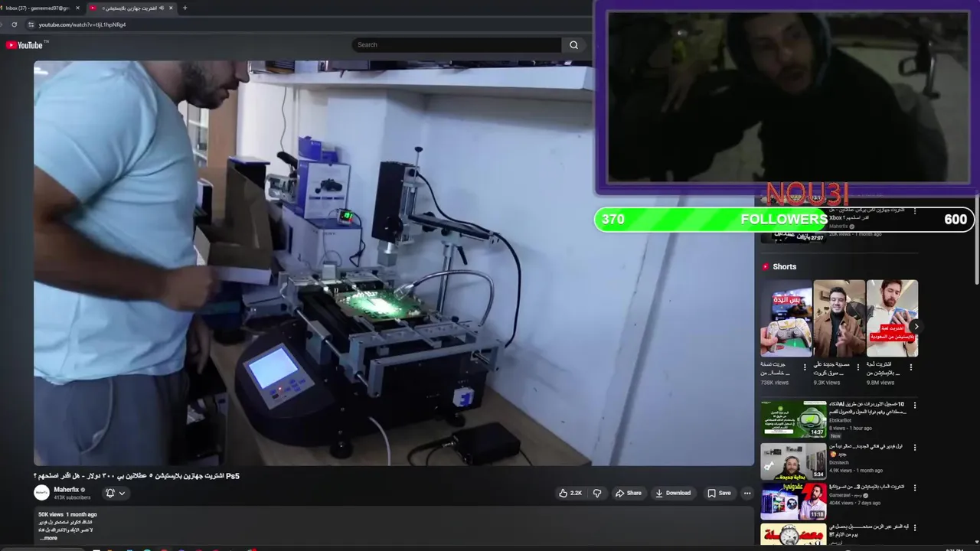
Task: Save the video to a playlist
Action: (x=719, y=493)
